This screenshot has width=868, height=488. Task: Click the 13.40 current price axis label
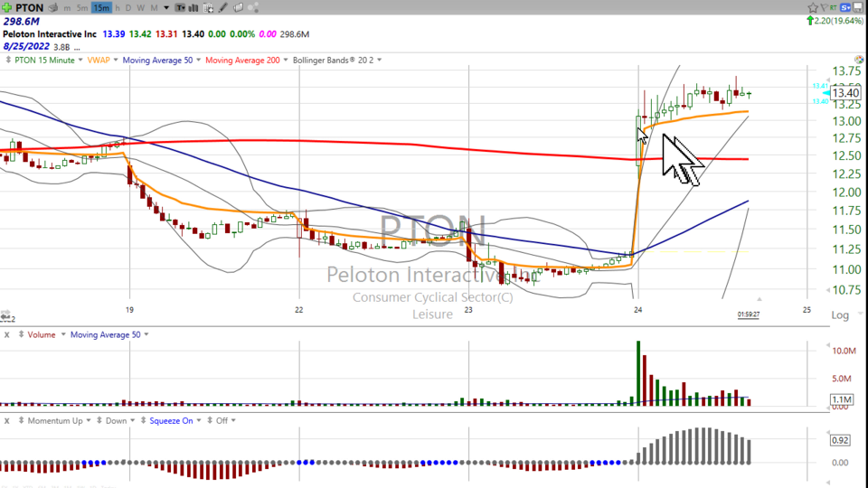pos(846,93)
